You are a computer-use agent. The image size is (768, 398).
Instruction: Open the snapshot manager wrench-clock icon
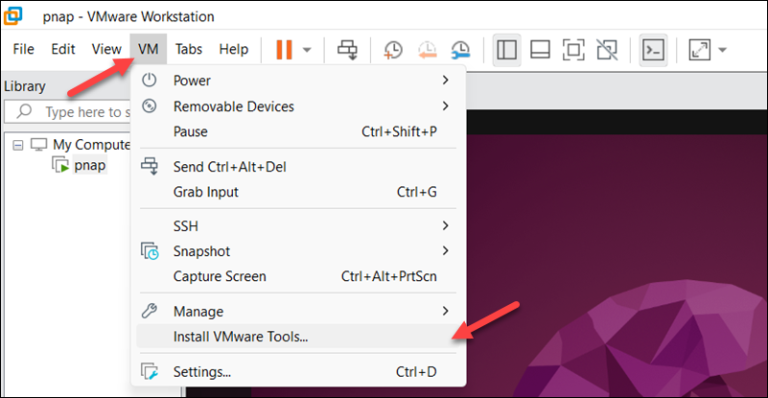tap(460, 49)
